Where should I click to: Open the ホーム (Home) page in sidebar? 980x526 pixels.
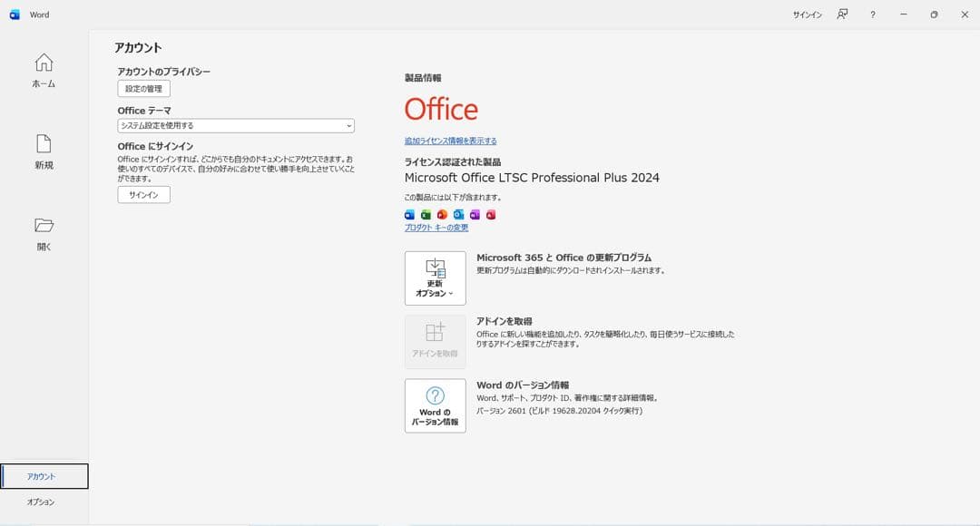tap(44, 71)
